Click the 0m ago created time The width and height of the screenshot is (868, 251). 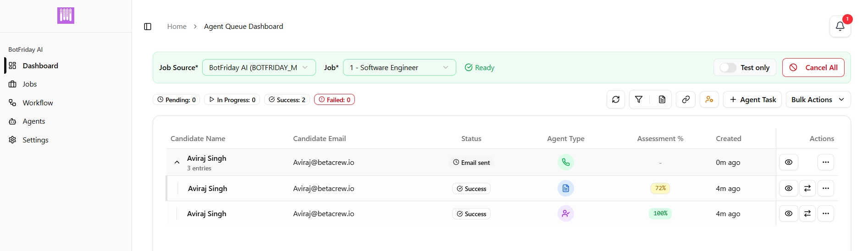[x=728, y=162]
